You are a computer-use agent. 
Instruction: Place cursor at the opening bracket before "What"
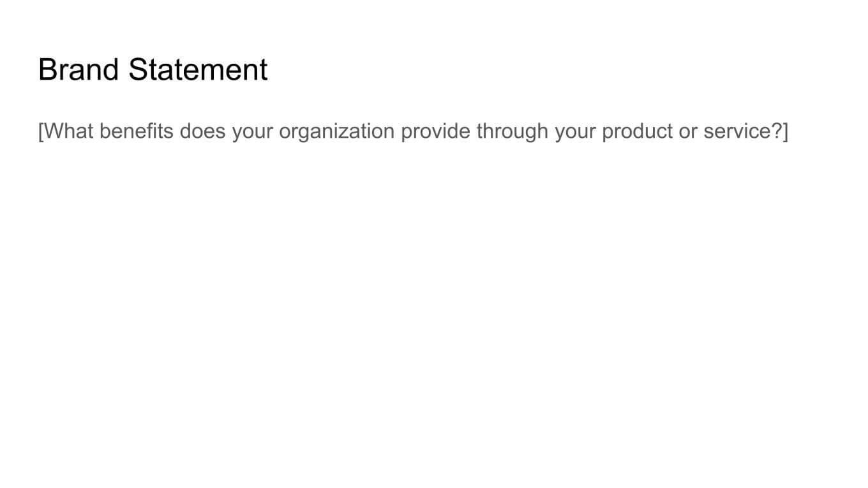coord(39,131)
